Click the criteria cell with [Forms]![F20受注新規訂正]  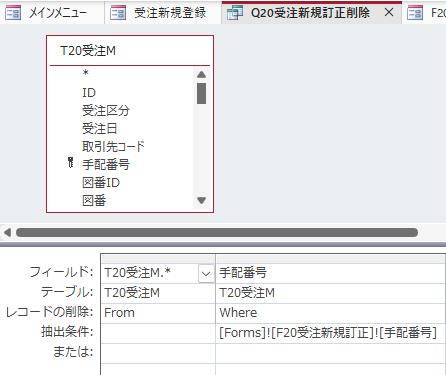pyautogui.click(x=330, y=333)
